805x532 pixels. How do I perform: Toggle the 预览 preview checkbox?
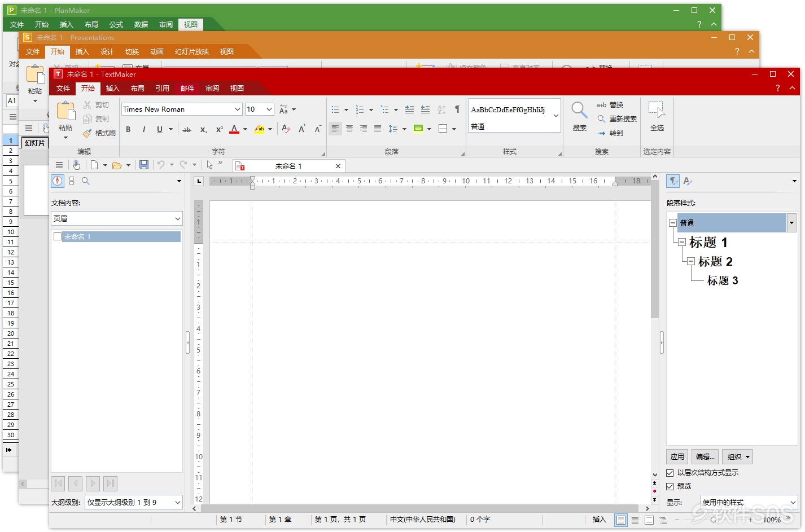pyautogui.click(x=670, y=486)
